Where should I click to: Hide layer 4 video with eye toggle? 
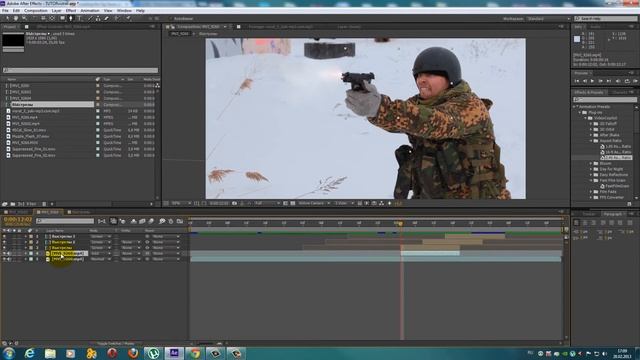point(4,253)
